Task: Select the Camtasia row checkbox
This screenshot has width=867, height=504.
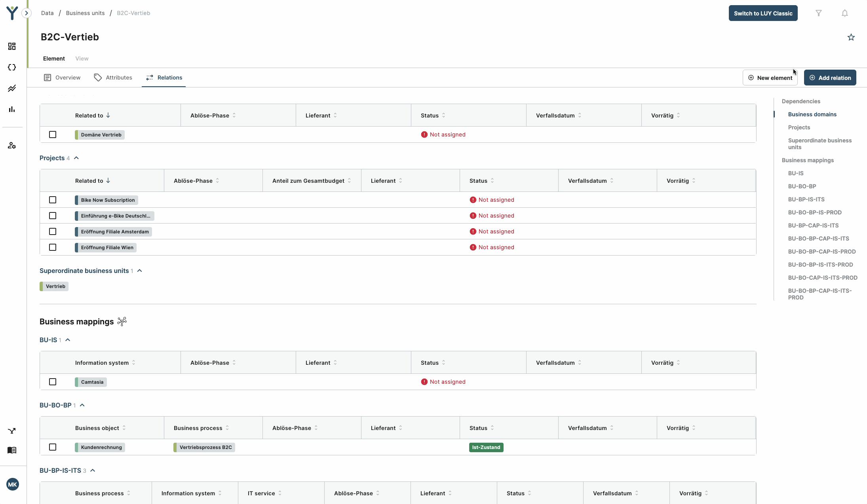Action: pyautogui.click(x=53, y=382)
